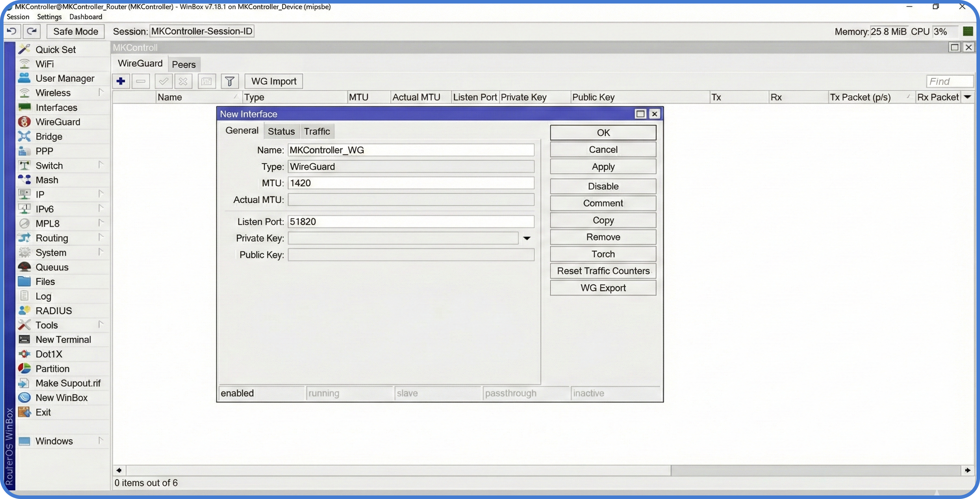Viewport: 980px width, 499px height.
Task: Click the filter funnel icon
Action: (x=229, y=81)
